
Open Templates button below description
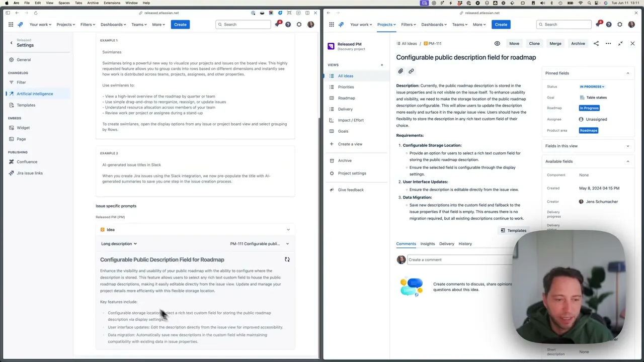(513, 230)
